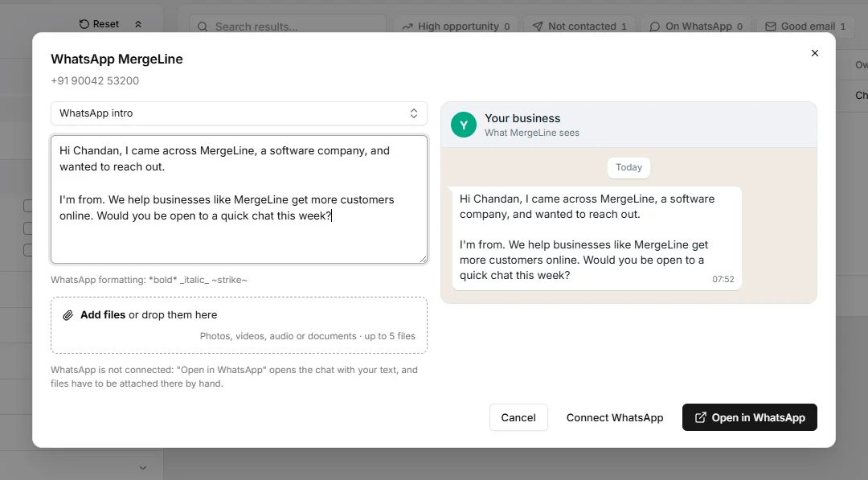The height and width of the screenshot is (480, 868).
Task: Select the Not contacted filter chip
Action: [579, 27]
